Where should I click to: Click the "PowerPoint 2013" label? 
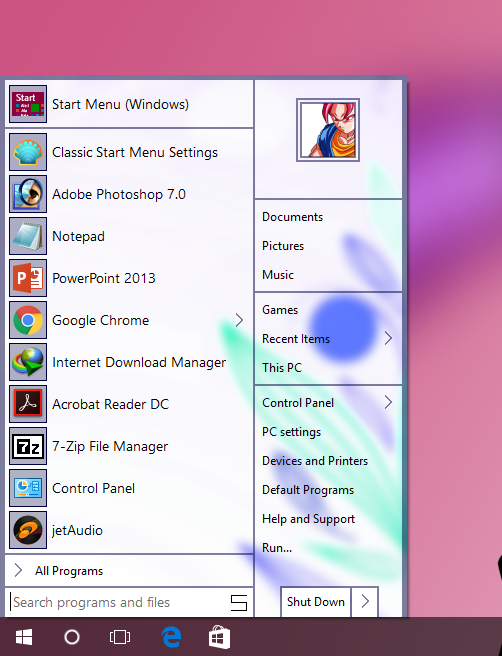click(104, 278)
